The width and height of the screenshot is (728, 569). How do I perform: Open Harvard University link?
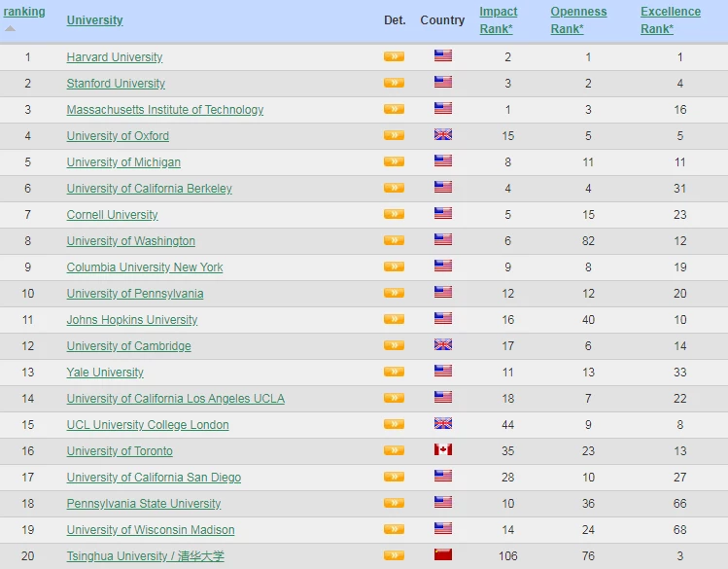click(115, 57)
